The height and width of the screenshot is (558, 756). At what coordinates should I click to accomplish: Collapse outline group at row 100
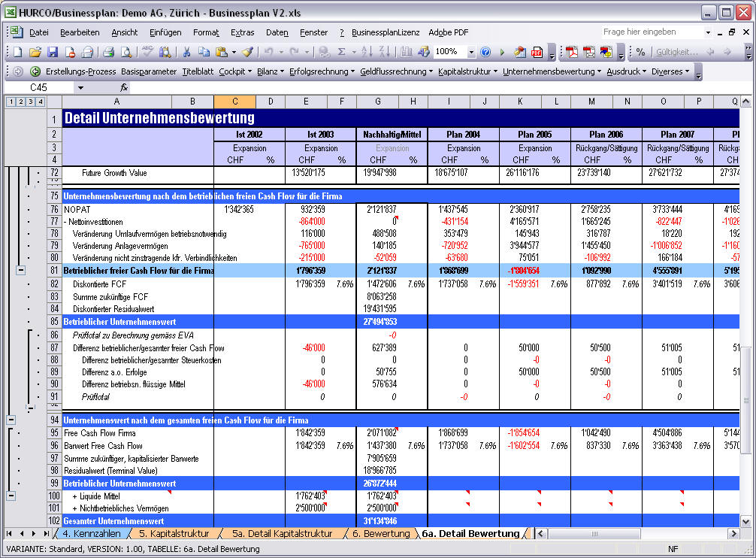[11, 496]
